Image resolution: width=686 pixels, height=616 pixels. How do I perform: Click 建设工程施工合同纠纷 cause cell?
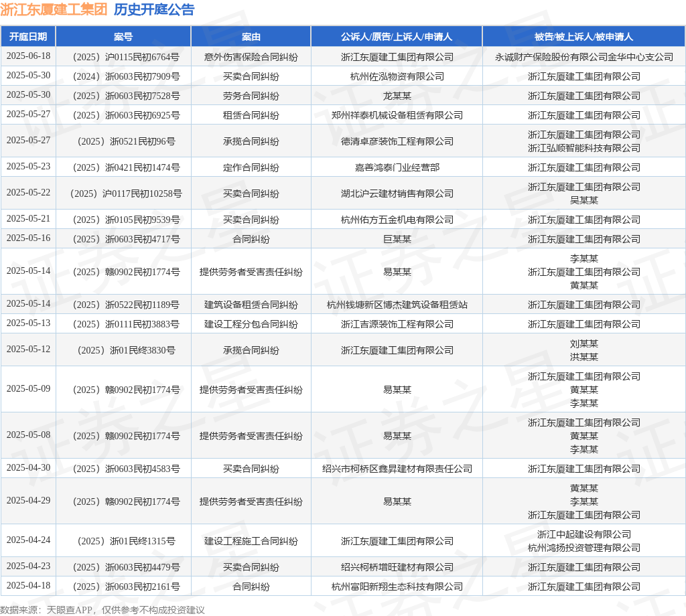[251, 541]
